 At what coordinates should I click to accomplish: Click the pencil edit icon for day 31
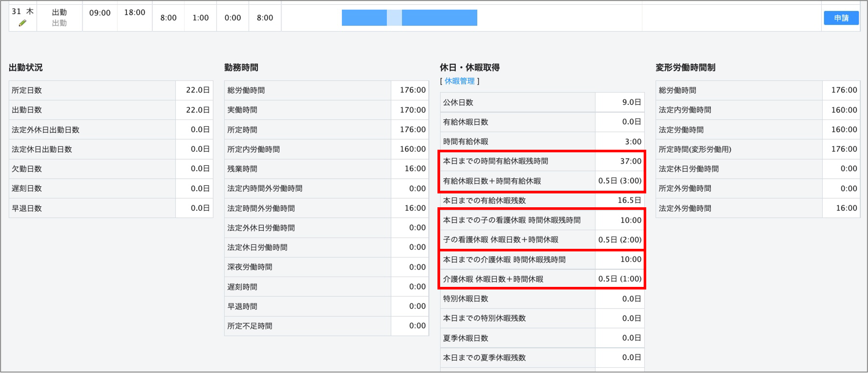coord(23,23)
